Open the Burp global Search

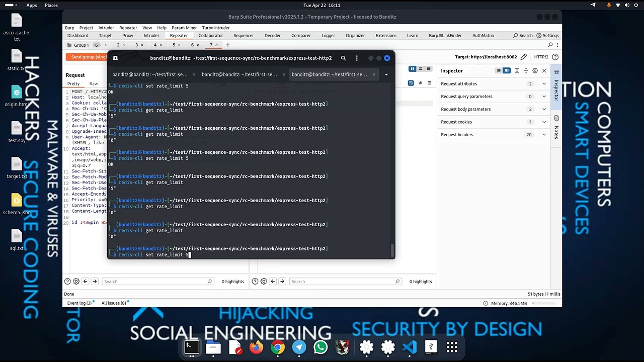tap(523, 36)
